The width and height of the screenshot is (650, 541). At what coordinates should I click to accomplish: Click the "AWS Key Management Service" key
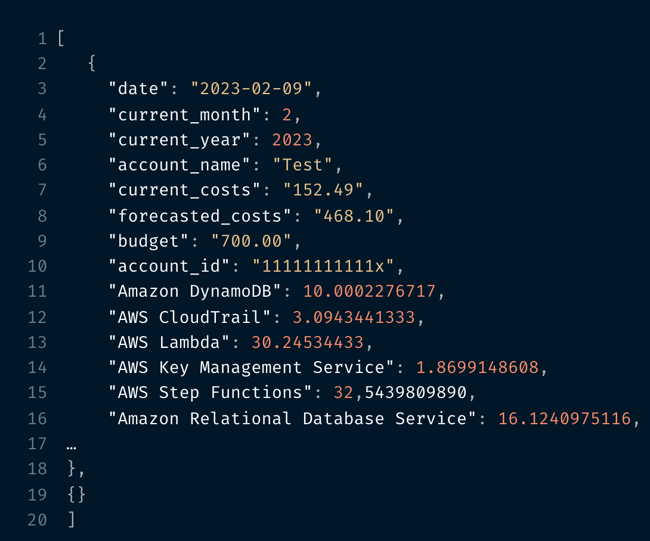[x=251, y=367]
